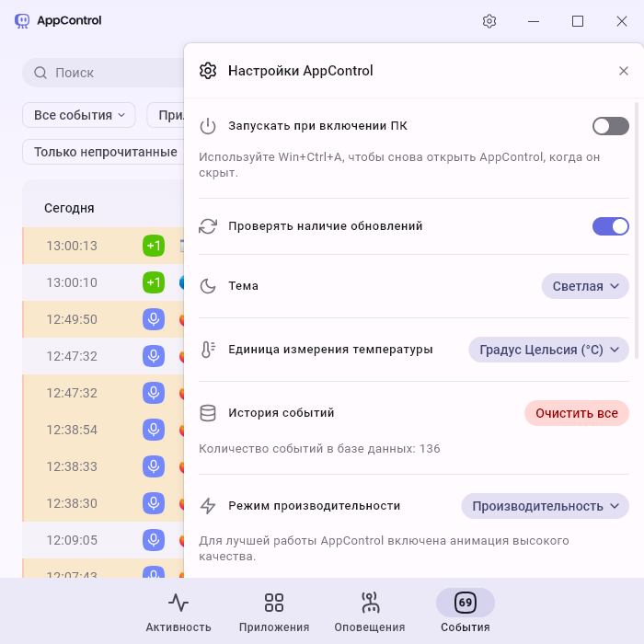Viewport: 644px width, 644px height.
Task: Click the settings panel vertical scrollbar
Action: coord(637,231)
